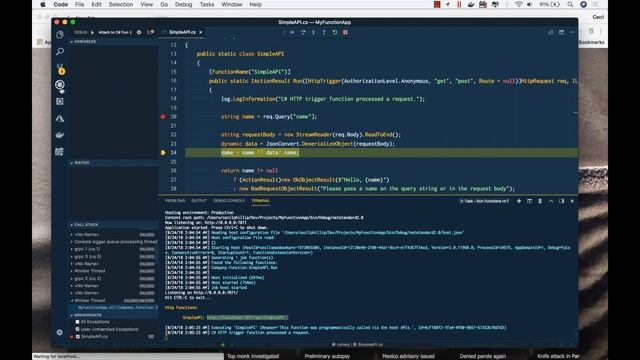Open the Debug menu in menu bar
The height and width of the screenshot is (360, 640).
coord(183,4)
